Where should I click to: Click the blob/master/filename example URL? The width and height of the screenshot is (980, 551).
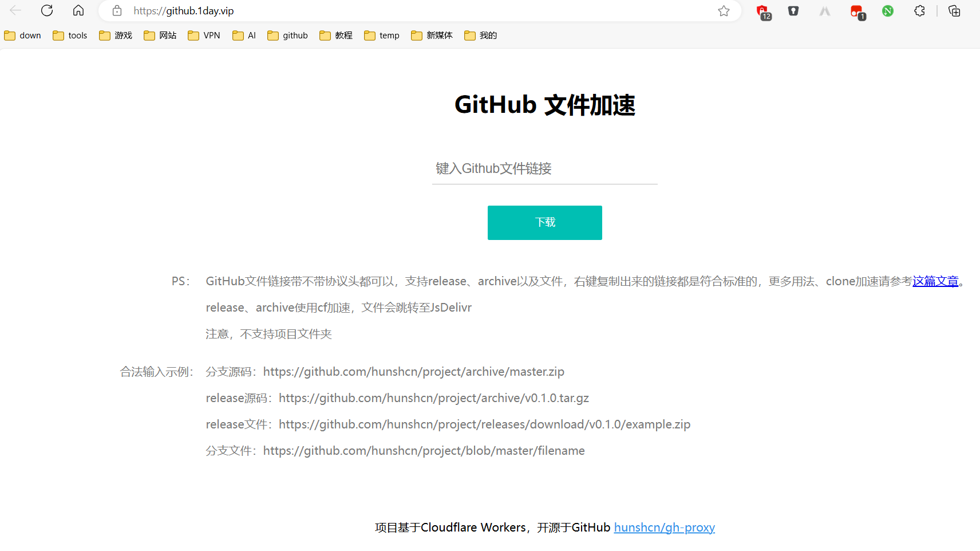[x=424, y=451]
